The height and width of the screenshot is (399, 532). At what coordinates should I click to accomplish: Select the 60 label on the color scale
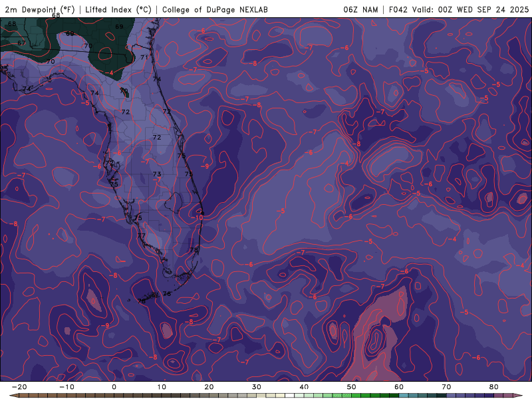pyautogui.click(x=399, y=387)
